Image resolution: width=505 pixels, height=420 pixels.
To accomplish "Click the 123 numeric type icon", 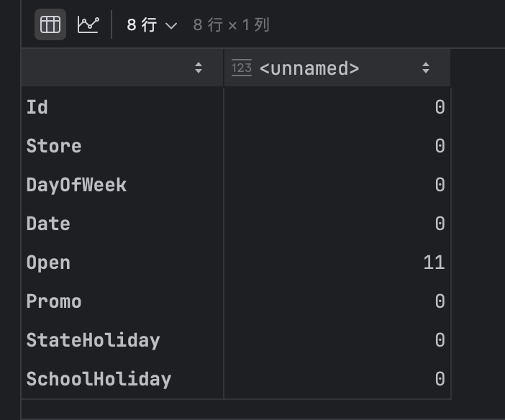I will tap(242, 68).
